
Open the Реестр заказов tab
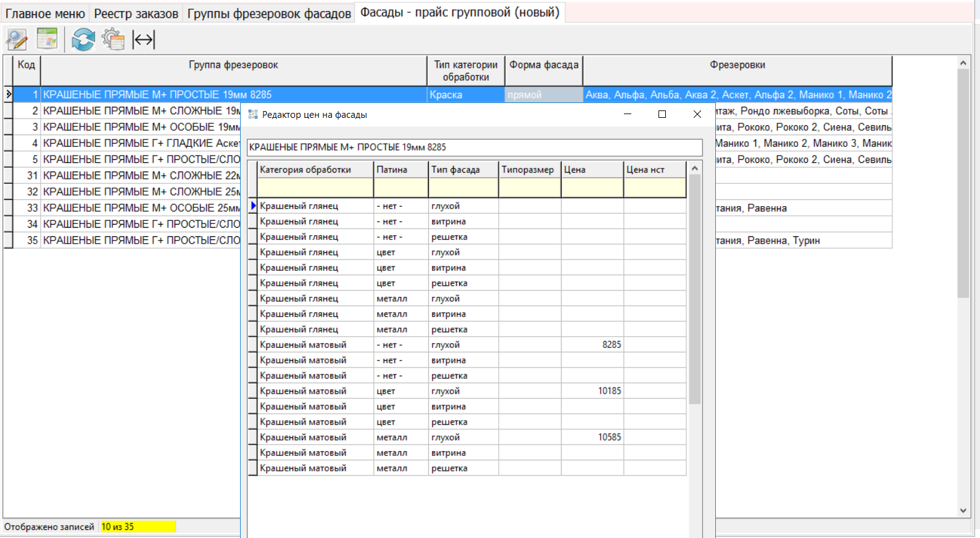coord(136,14)
